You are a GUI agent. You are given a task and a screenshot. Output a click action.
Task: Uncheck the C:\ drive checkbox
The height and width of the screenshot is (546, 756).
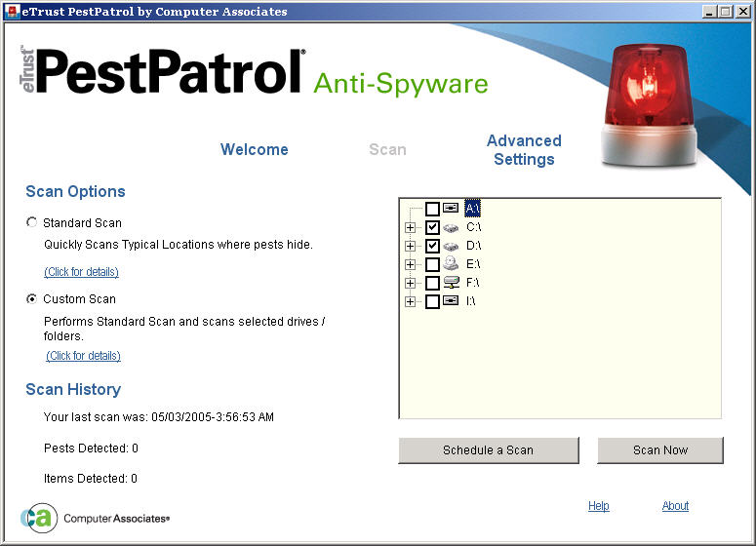click(432, 227)
